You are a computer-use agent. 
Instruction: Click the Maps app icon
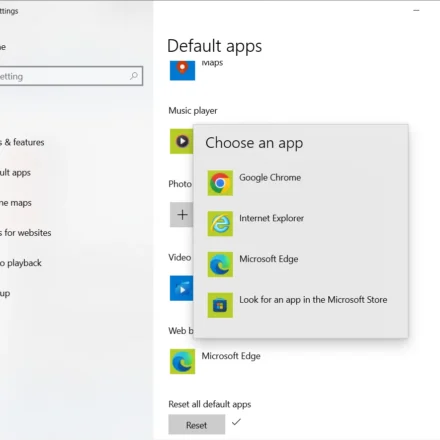(182, 70)
